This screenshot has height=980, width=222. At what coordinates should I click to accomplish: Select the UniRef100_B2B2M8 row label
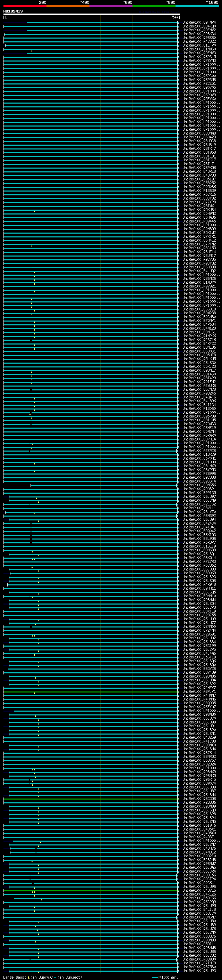199,860
